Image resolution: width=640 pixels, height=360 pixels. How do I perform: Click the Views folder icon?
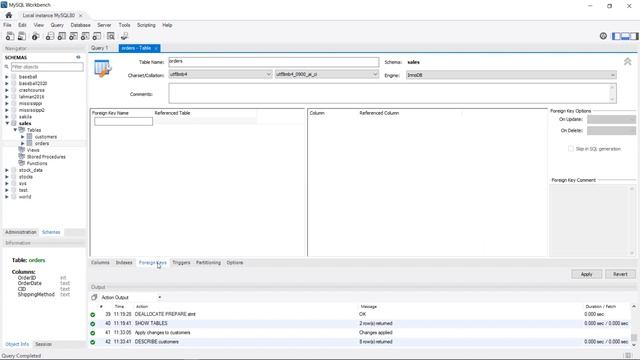point(22,150)
